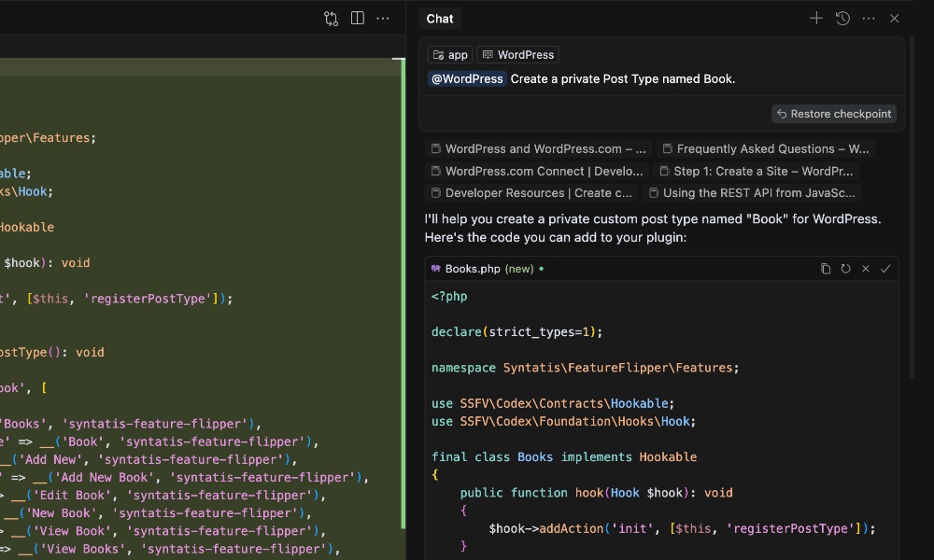The height and width of the screenshot is (560, 934).
Task: Click the chat message input text about Book post type
Action: 622,78
